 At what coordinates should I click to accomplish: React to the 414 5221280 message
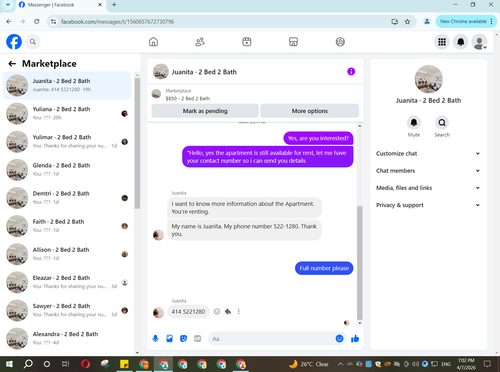point(217,312)
